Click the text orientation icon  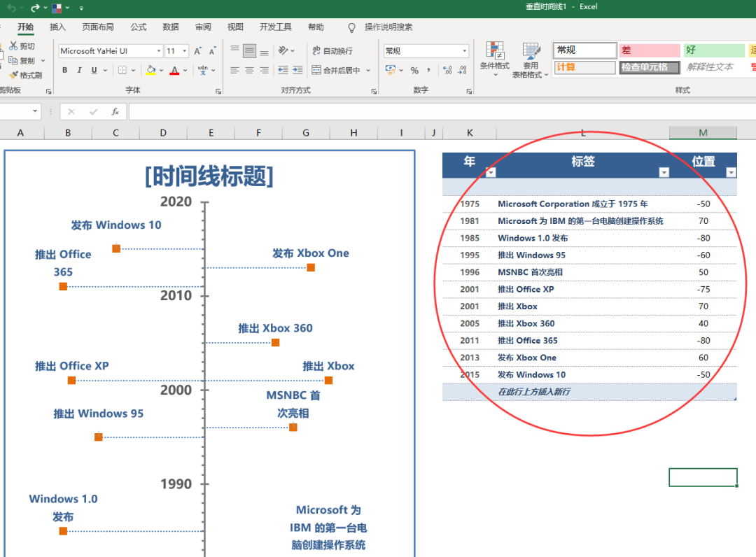click(283, 50)
